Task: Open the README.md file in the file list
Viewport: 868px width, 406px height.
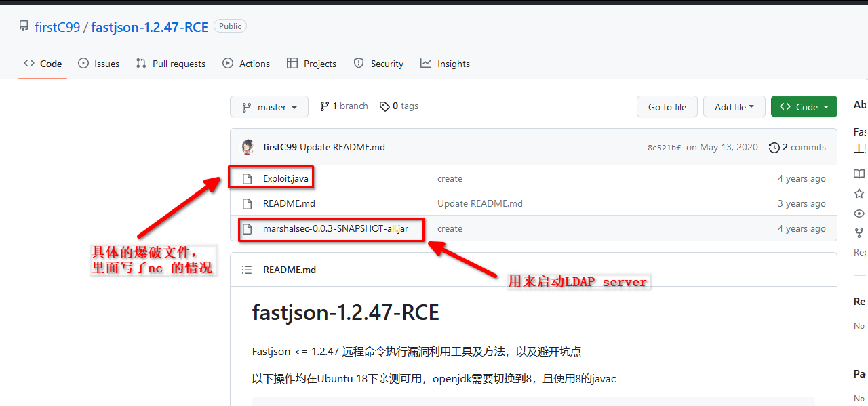Action: point(289,203)
